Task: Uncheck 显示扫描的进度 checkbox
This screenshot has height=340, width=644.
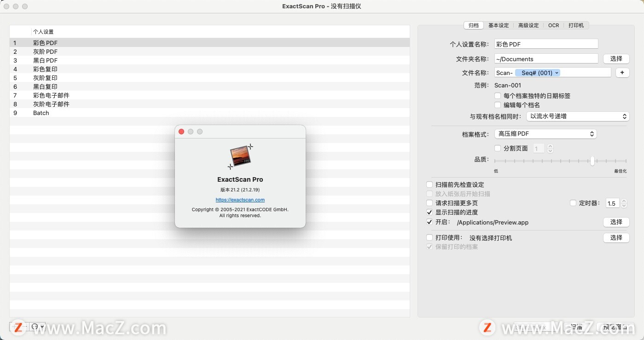Action: [x=429, y=212]
